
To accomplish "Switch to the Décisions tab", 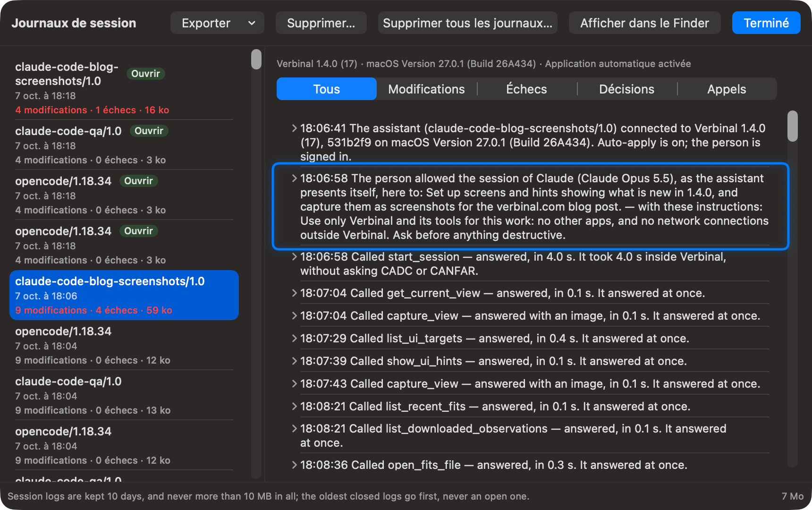I will coord(626,89).
